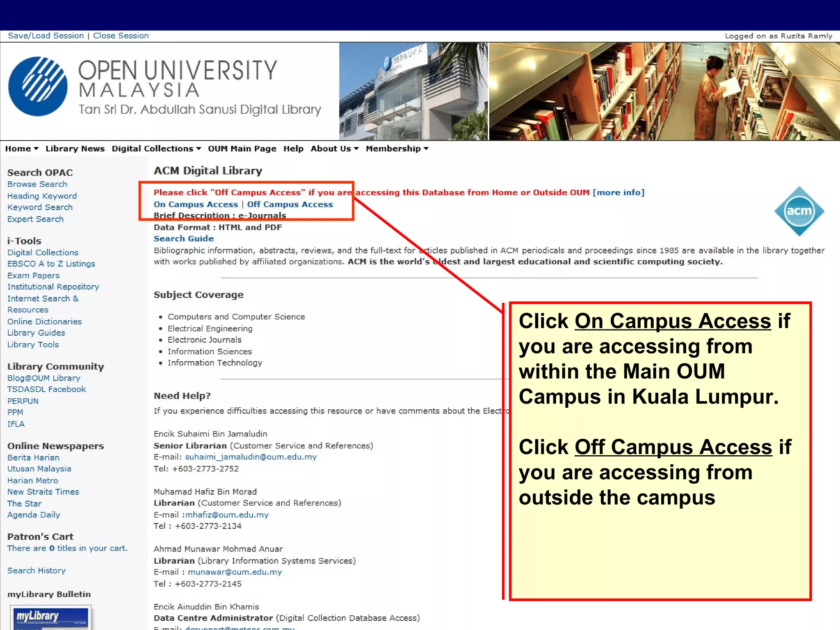Open the Help menu item

[x=293, y=148]
